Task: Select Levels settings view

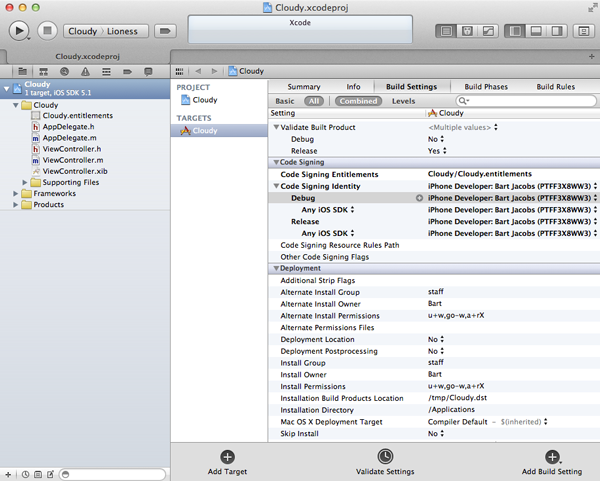Action: point(403,101)
